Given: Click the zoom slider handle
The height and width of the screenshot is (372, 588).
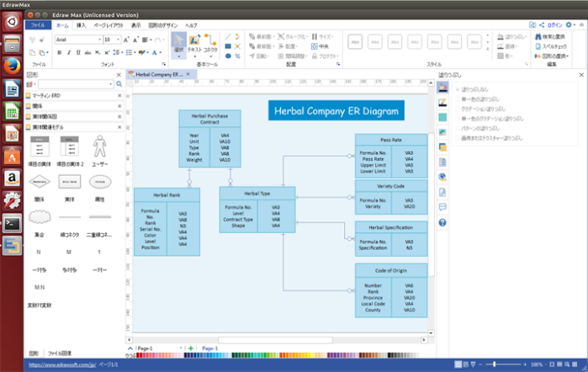Looking at the screenshot, I should pos(495,364).
